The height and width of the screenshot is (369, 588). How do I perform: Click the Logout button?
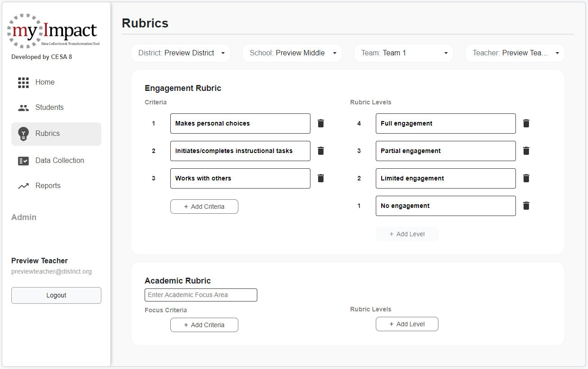pyautogui.click(x=56, y=296)
